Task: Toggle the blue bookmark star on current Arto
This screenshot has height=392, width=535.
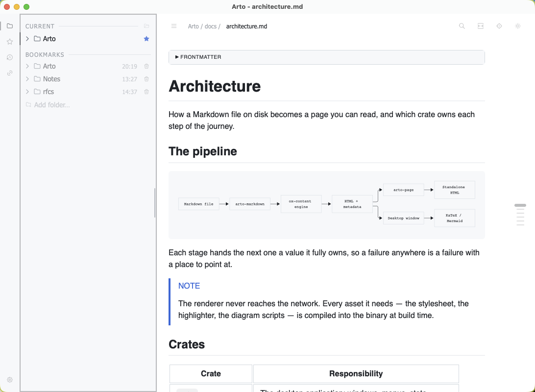Action: [146, 39]
